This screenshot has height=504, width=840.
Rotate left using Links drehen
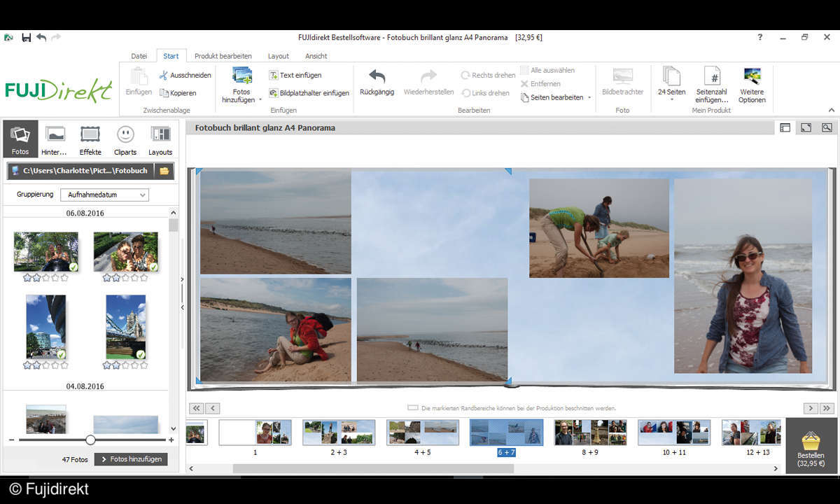click(x=486, y=92)
